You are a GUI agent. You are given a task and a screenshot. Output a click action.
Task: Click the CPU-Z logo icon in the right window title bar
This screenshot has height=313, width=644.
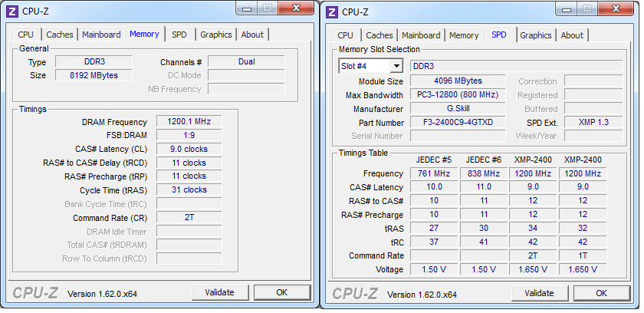pyautogui.click(x=332, y=12)
